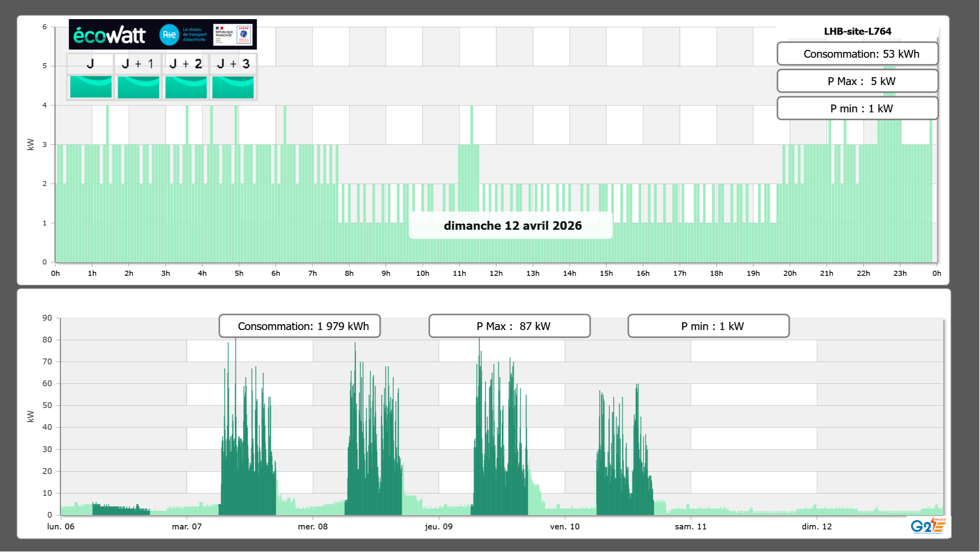Click the écoWatt logo
Viewport: 980px width, 552px height.
(x=109, y=35)
